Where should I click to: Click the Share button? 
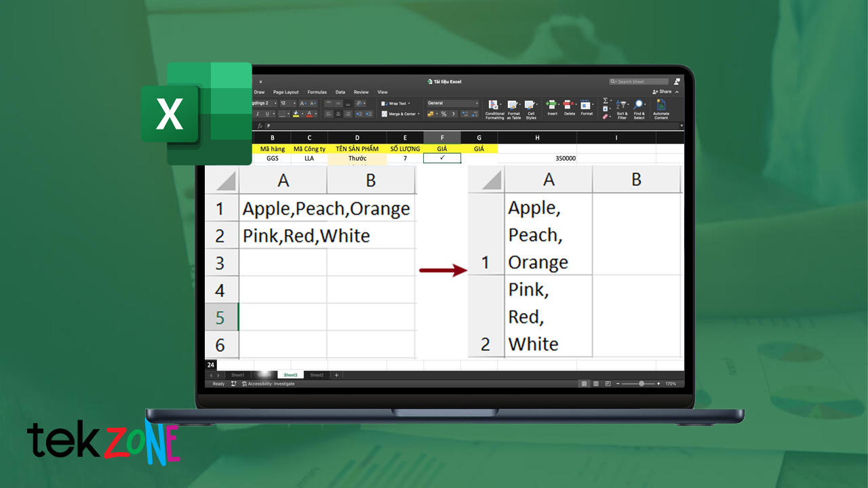[x=663, y=91]
